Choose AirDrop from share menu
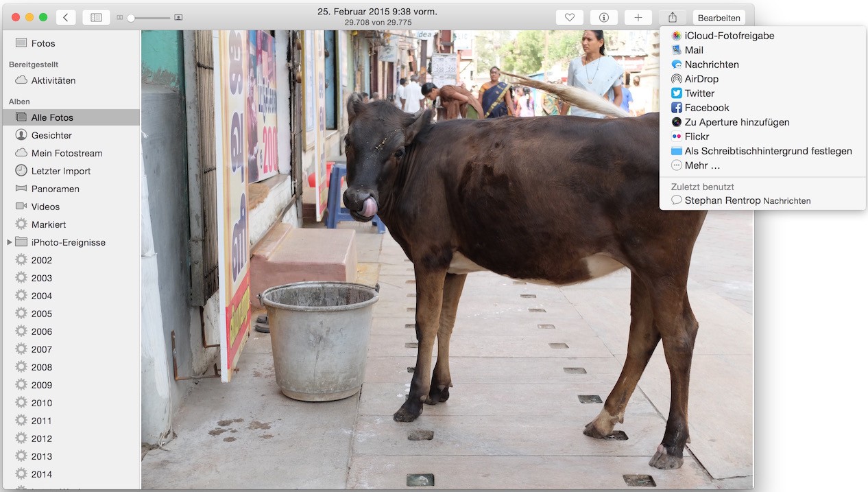Viewport: 868px width, 492px height. tap(701, 79)
